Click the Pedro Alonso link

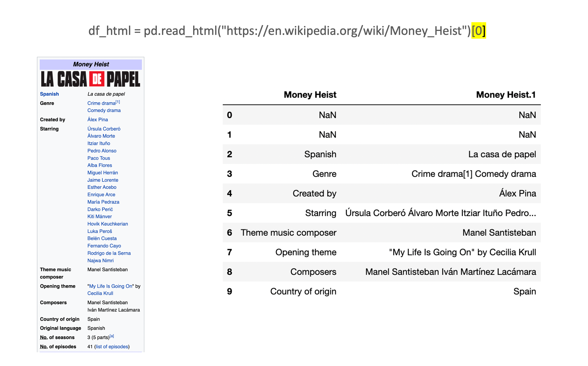[102, 151]
